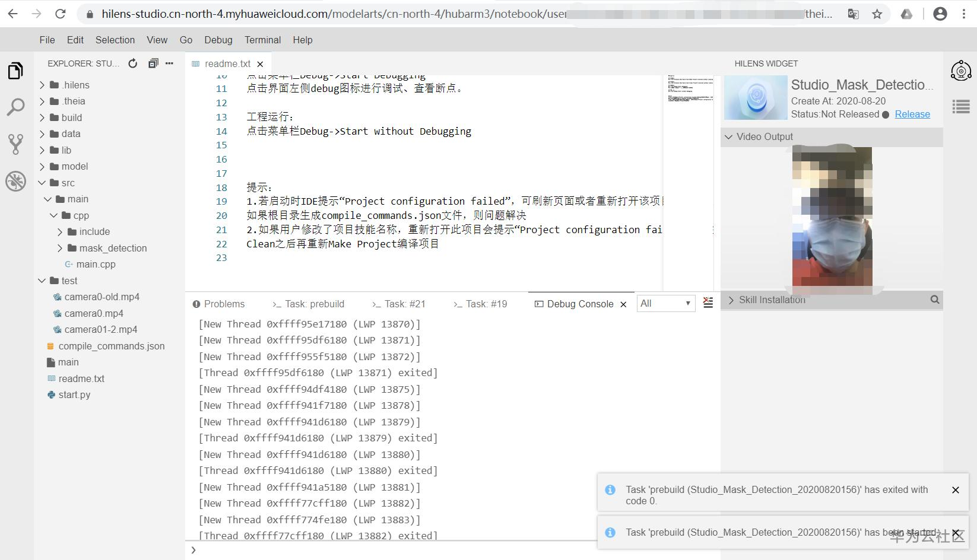Dismiss the 'exited with code 0' notification

point(956,490)
